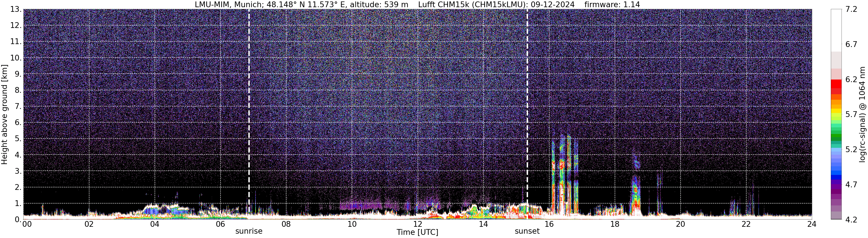Click the y-axis tick label 11.
The width and height of the screenshot is (868, 238).
coord(16,42)
